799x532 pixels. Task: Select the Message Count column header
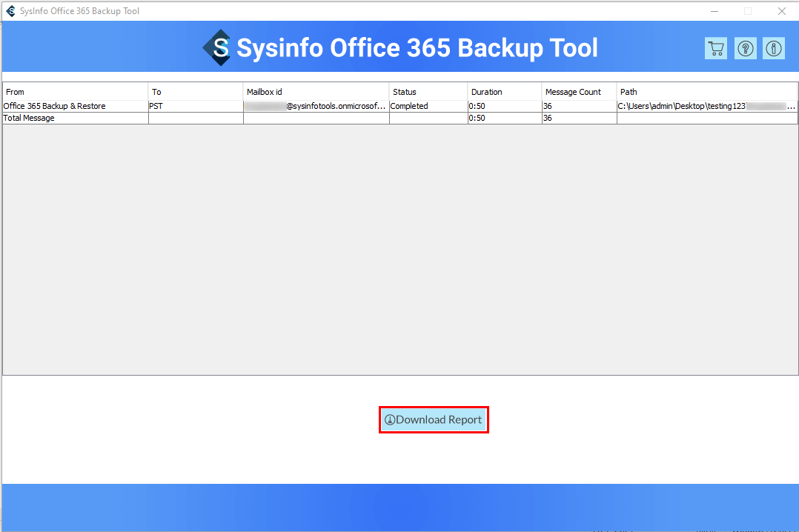pos(579,92)
